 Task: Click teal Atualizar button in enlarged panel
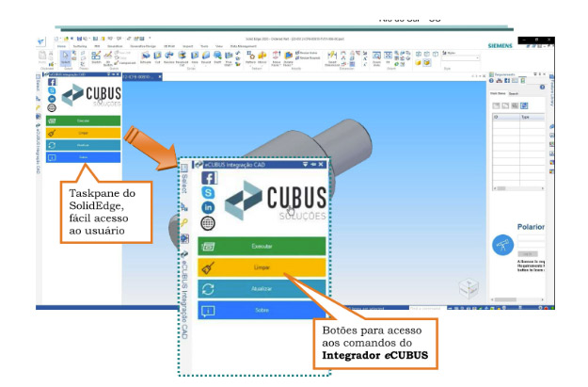[x=262, y=289]
